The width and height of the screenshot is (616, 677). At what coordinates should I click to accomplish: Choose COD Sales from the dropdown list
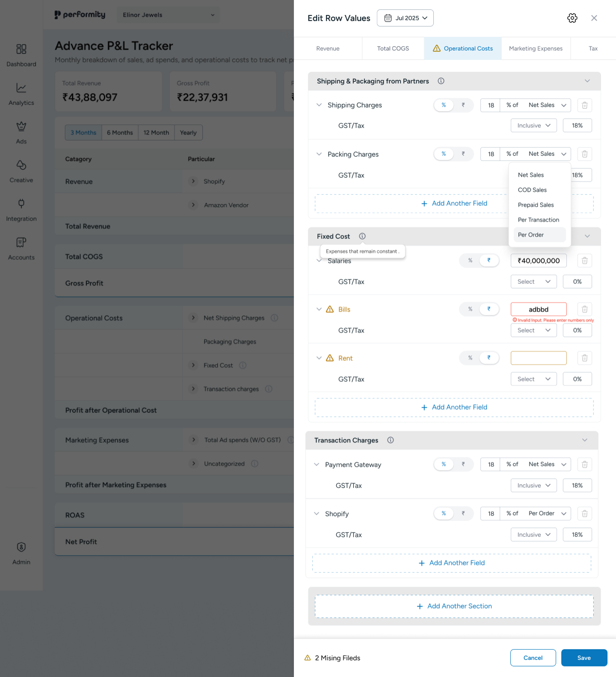539,190
